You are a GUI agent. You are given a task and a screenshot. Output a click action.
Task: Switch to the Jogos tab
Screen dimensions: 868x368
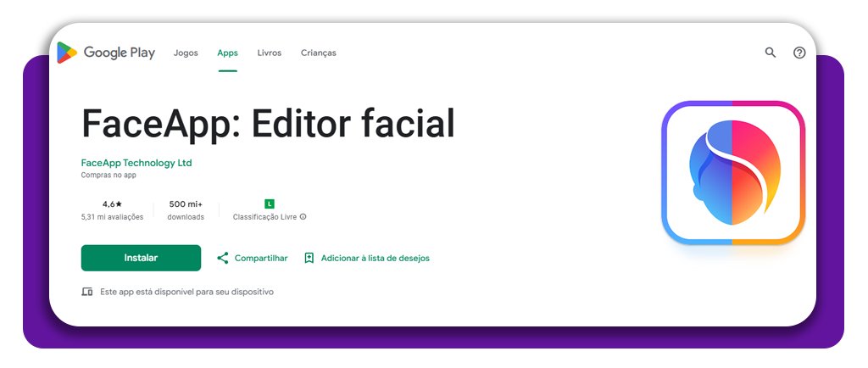[x=186, y=53]
